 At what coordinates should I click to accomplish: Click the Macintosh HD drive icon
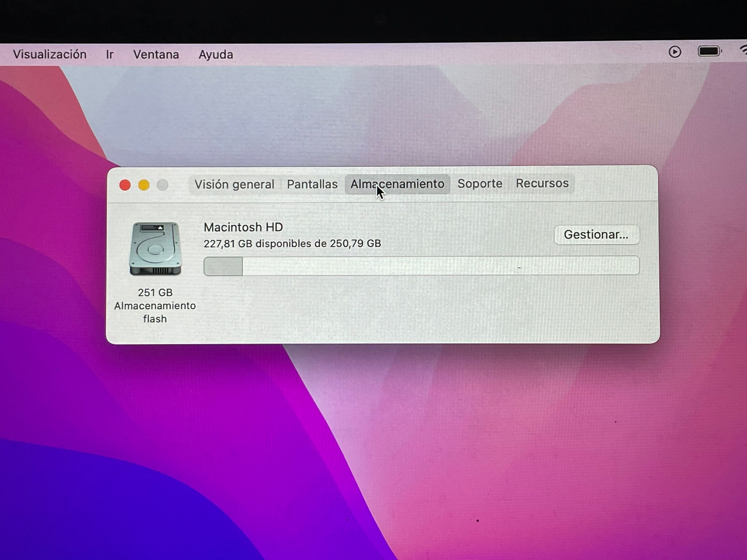point(155,249)
